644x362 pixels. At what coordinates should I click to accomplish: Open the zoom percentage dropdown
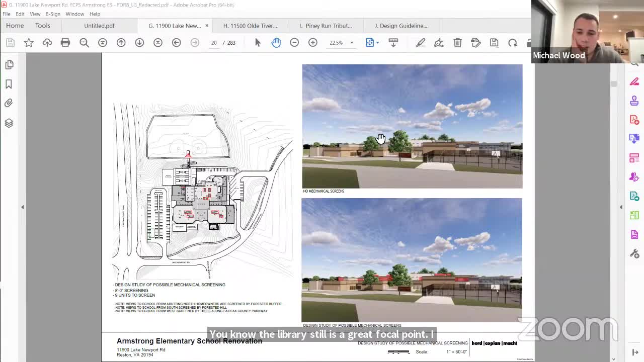(x=351, y=43)
